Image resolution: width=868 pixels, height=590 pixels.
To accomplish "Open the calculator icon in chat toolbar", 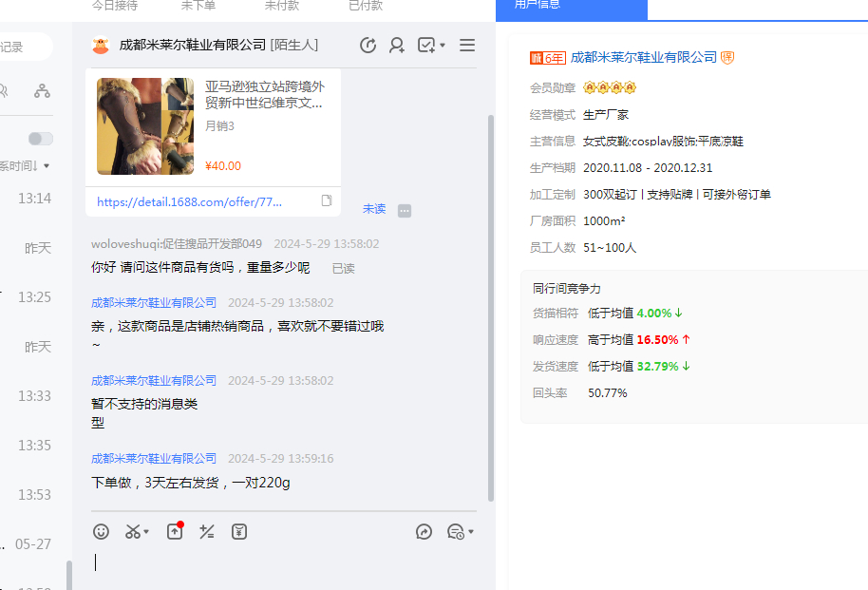I will click(207, 532).
